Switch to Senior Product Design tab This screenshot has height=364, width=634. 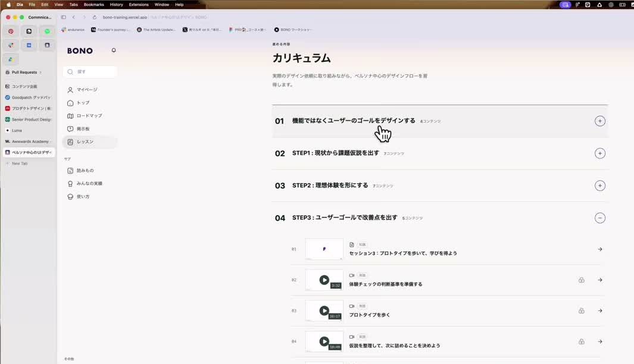click(x=29, y=120)
